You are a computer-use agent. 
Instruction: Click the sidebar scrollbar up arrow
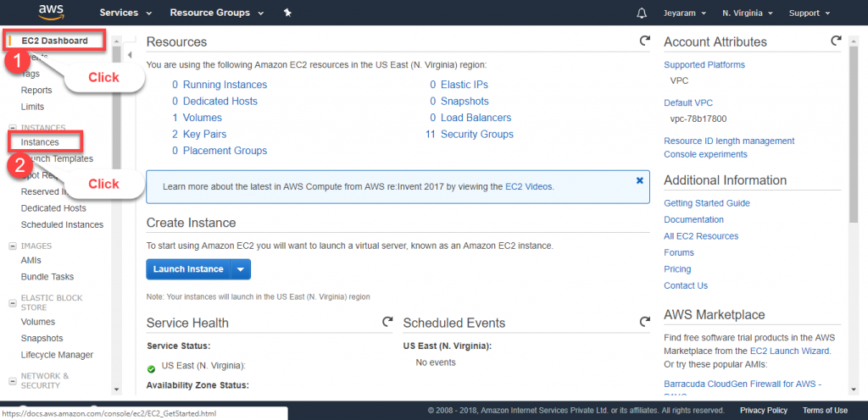click(x=116, y=41)
